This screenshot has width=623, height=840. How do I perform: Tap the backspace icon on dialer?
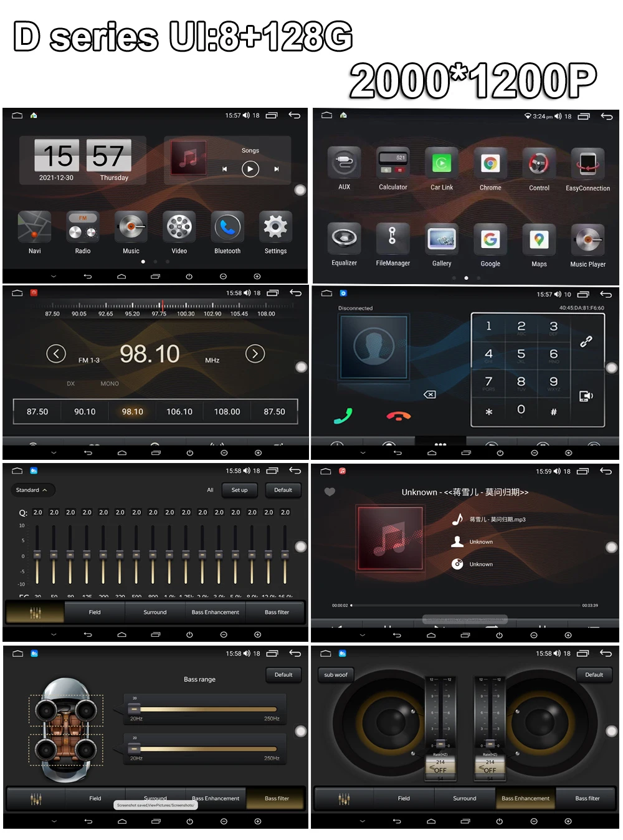[429, 394]
